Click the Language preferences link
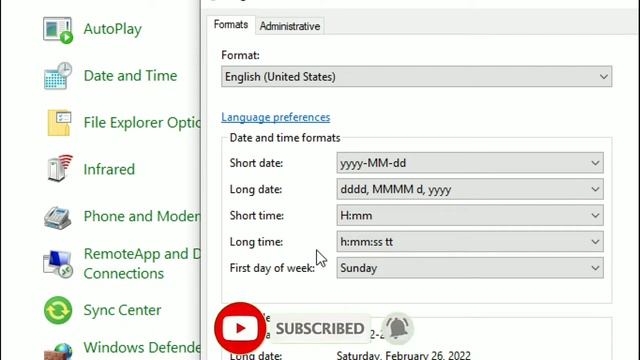The image size is (640, 360). tap(276, 117)
